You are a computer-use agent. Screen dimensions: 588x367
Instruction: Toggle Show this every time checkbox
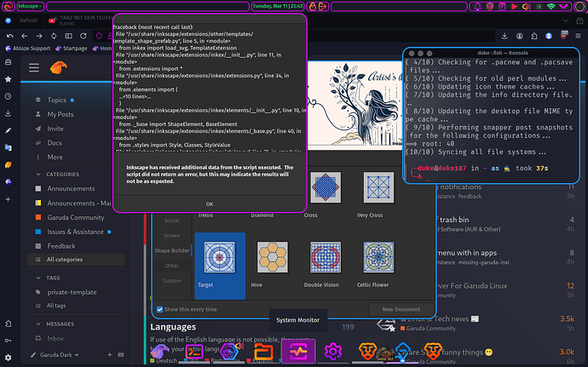pyautogui.click(x=159, y=309)
